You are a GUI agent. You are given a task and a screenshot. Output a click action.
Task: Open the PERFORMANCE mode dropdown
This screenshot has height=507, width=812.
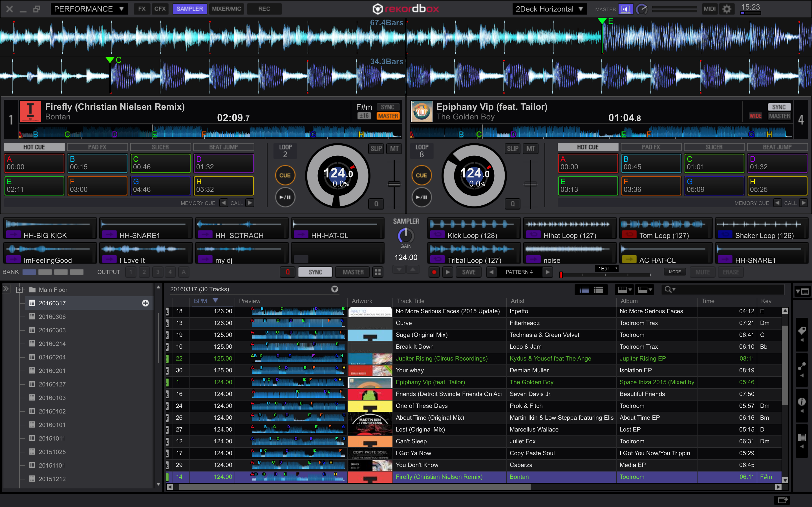click(89, 9)
